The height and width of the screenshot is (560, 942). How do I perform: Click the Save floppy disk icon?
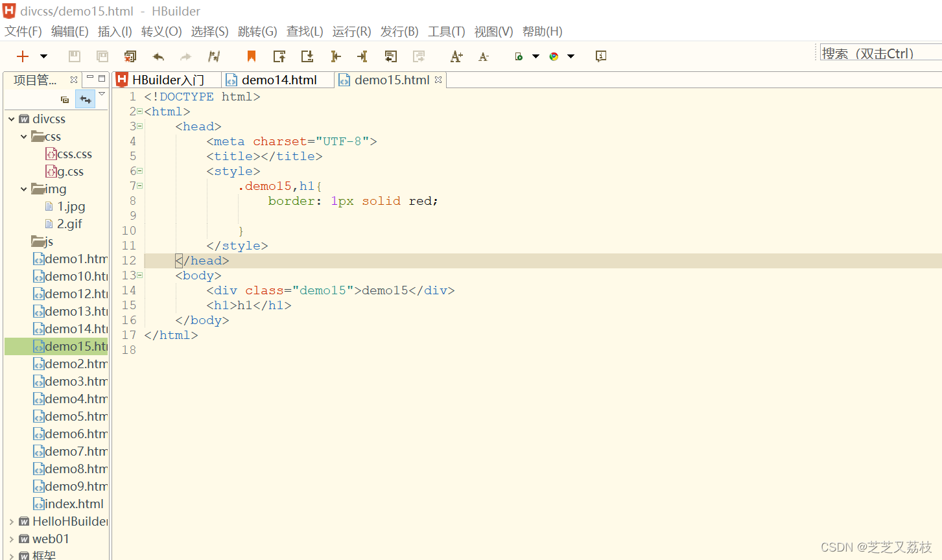(75, 56)
